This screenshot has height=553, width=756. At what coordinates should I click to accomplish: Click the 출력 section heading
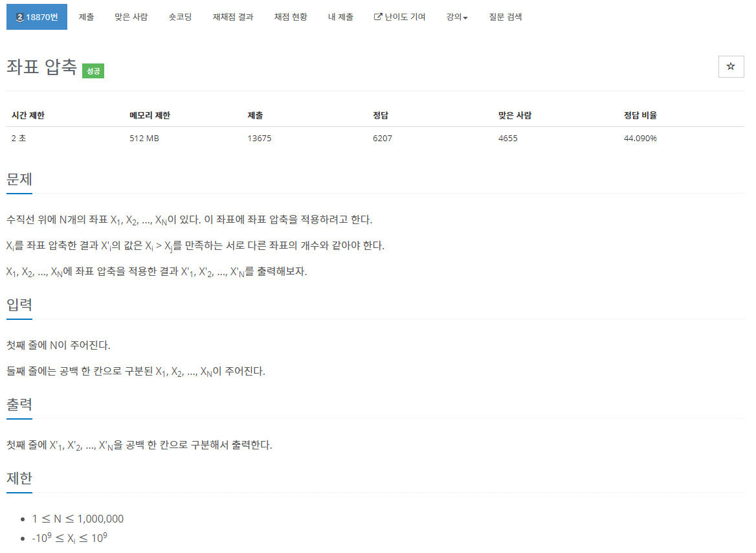point(19,404)
